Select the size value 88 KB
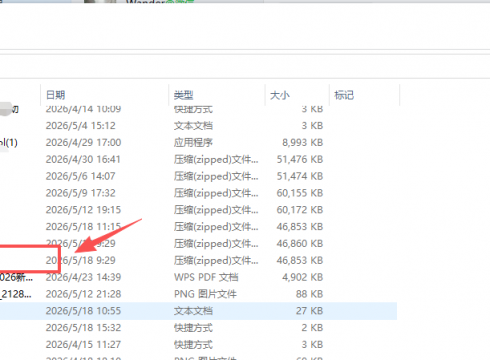 coord(309,294)
